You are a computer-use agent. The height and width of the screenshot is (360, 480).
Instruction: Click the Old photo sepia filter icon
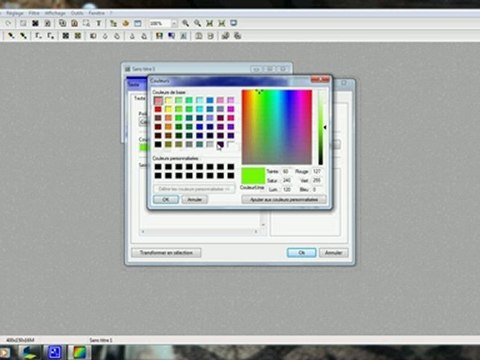point(78,36)
